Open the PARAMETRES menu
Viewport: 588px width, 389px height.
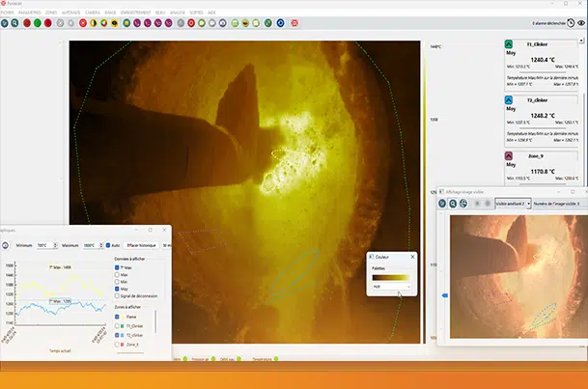tap(29, 13)
